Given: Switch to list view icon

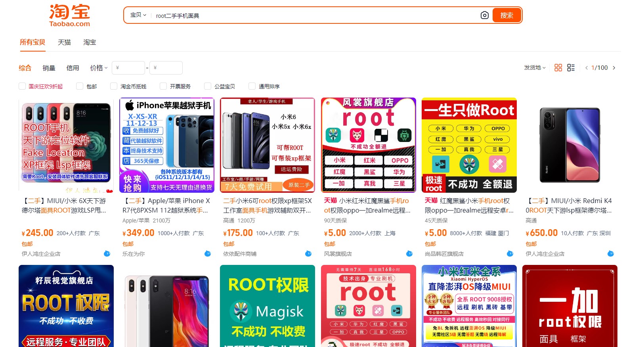Looking at the screenshot, I should point(571,68).
